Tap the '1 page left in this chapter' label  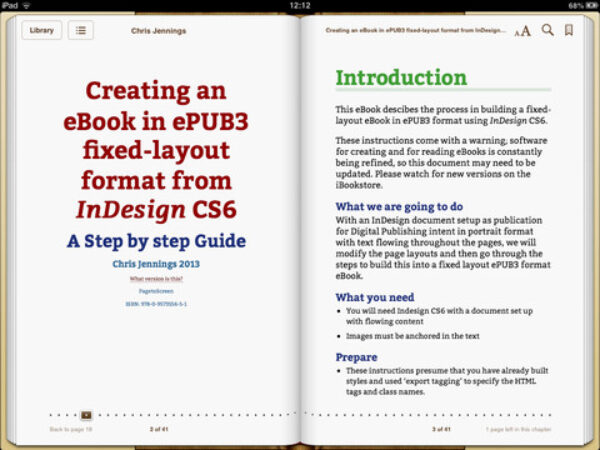(519, 429)
